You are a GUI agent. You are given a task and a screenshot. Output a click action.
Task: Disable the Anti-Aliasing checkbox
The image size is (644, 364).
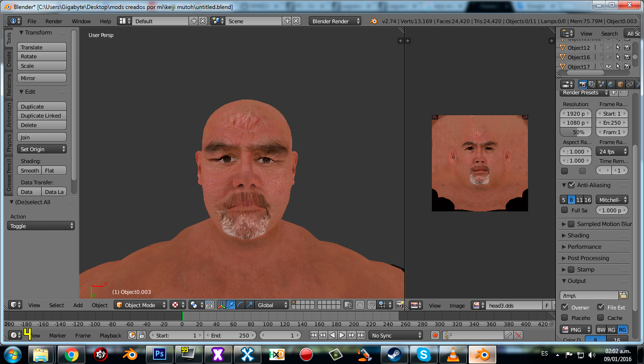coord(571,185)
